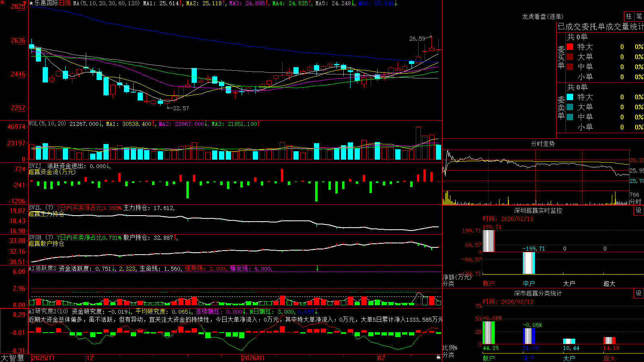Screen dimensions: 644x362
Task: Click the lock icon at timeline end
Action: (438, 357)
